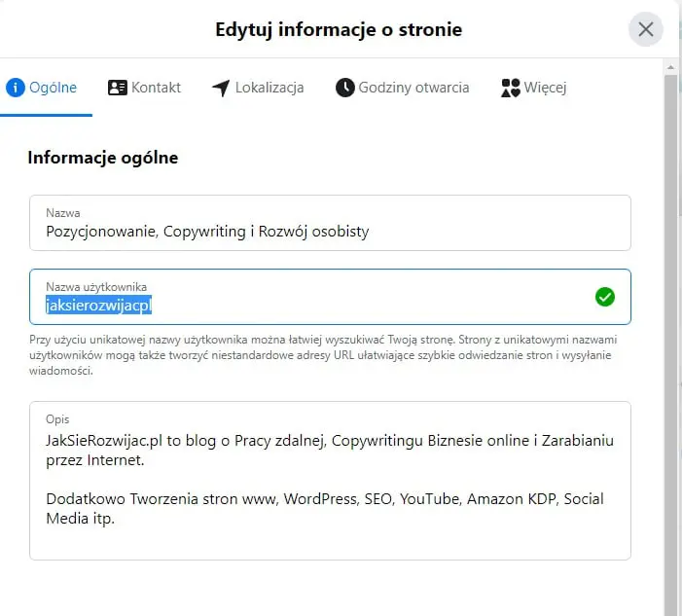The width and height of the screenshot is (682, 616).
Task: Open the Godziny otwarcia tab label
Action: (x=413, y=88)
